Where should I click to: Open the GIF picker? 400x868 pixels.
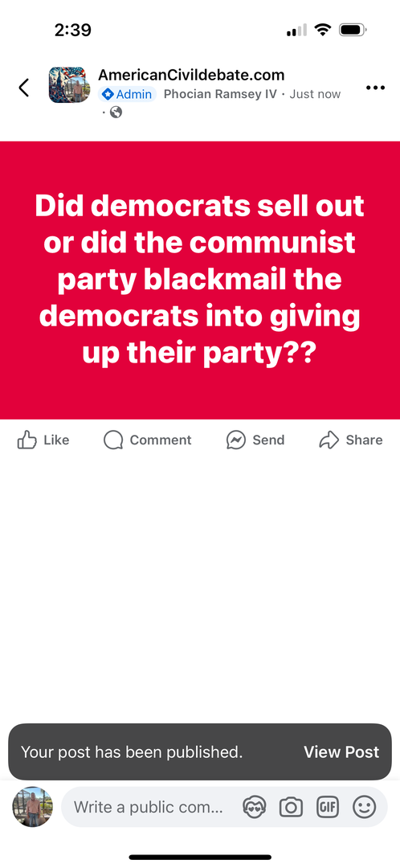pyautogui.click(x=328, y=807)
